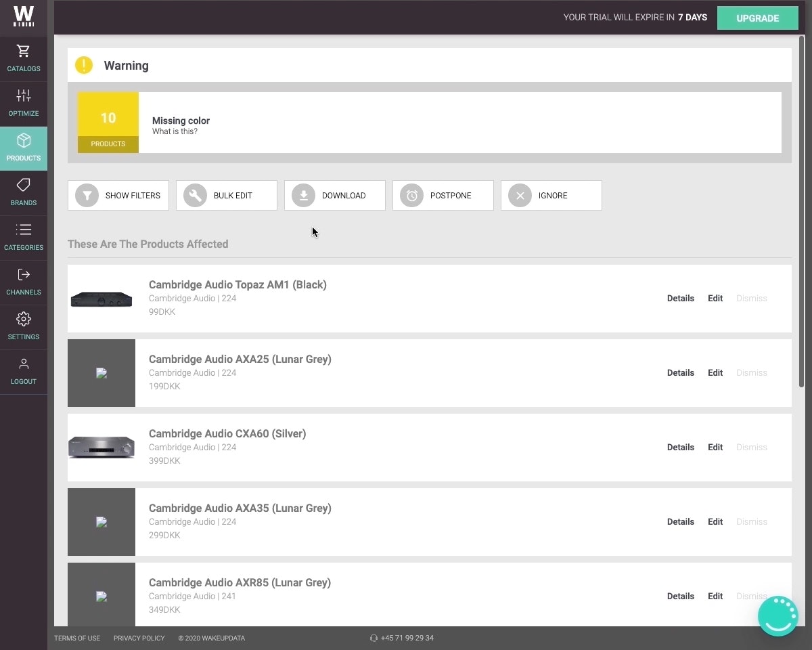The image size is (812, 650).
Task: Dismiss the Cambridge Audio AXA35 warning
Action: [752, 521]
